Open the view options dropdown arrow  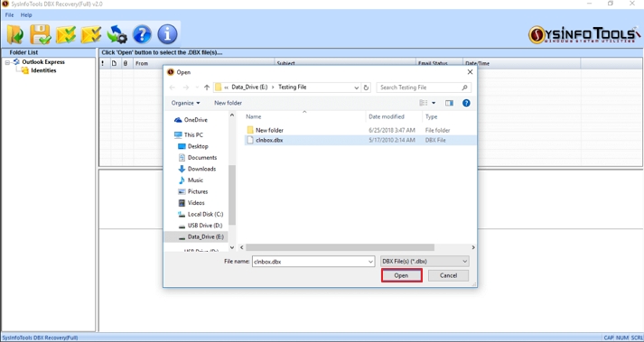click(x=434, y=103)
